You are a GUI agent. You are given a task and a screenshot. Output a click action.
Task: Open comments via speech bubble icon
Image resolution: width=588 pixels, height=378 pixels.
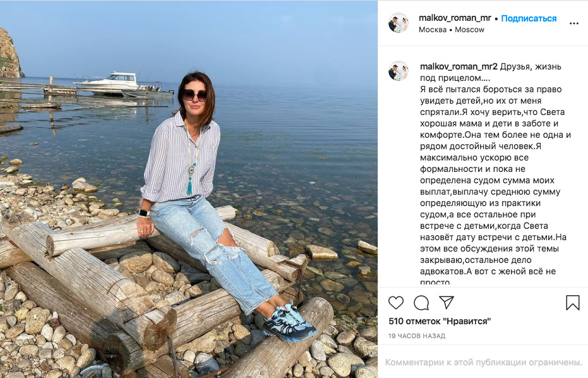[x=421, y=303]
